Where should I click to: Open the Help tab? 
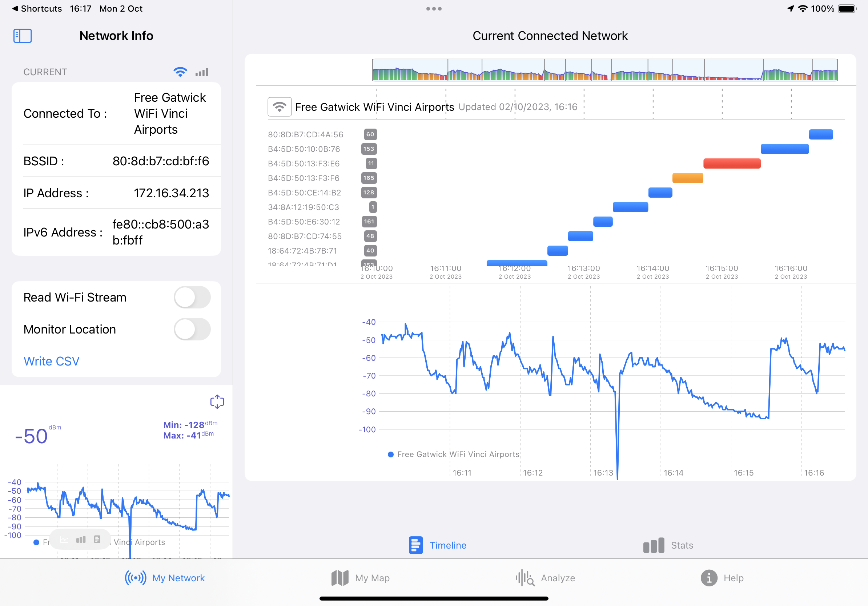(722, 578)
